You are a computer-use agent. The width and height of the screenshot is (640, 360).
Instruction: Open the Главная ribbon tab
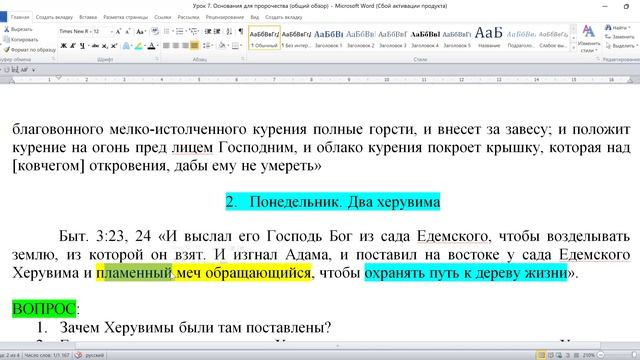pyautogui.click(x=20, y=17)
